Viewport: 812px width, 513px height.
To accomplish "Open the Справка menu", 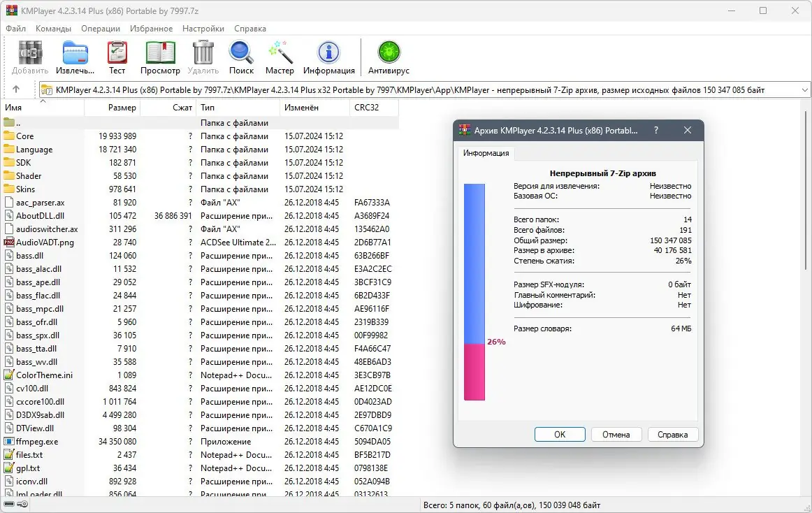I will pos(250,29).
